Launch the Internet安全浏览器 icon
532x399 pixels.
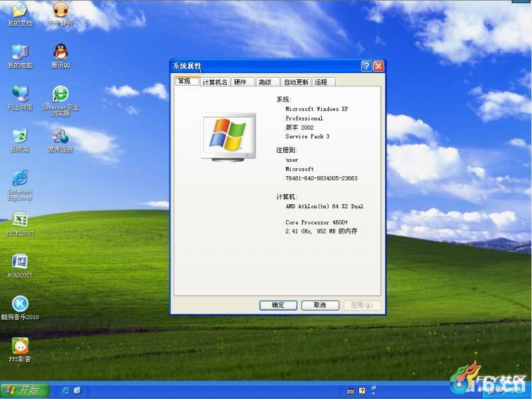(x=61, y=101)
